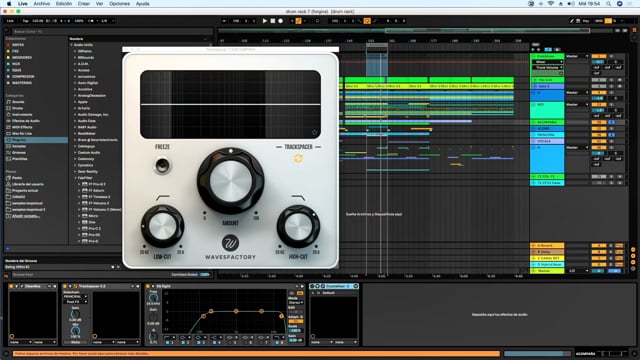The width and height of the screenshot is (640, 360).
Task: Select the MASTERING collection
Action: [22, 83]
